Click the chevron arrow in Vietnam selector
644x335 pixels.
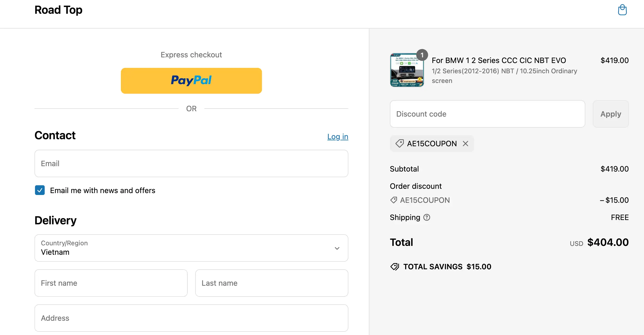(337, 248)
